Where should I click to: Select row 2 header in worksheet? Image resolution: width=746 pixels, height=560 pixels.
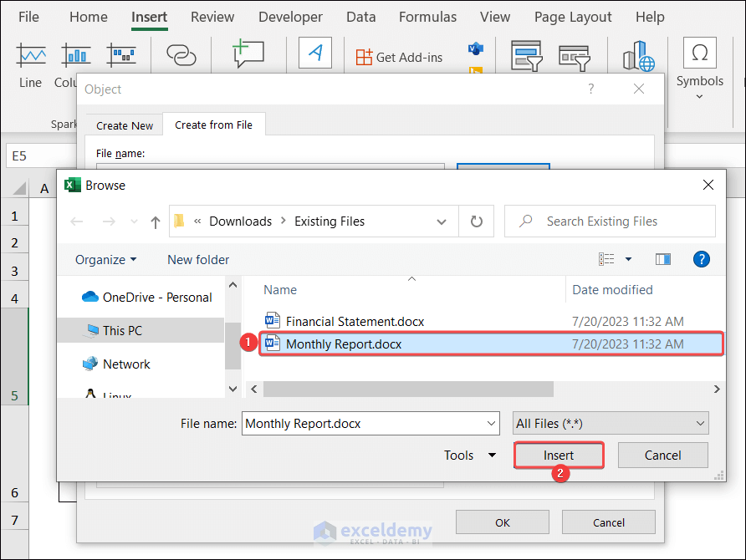[x=14, y=243]
